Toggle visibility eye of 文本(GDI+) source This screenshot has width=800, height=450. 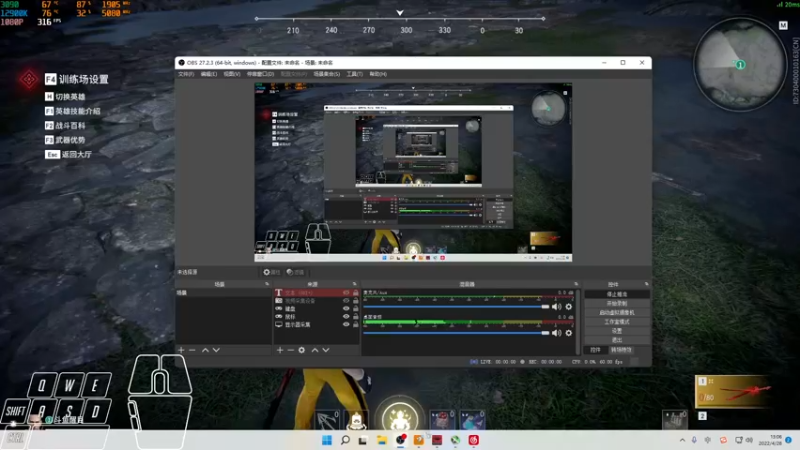(346, 293)
